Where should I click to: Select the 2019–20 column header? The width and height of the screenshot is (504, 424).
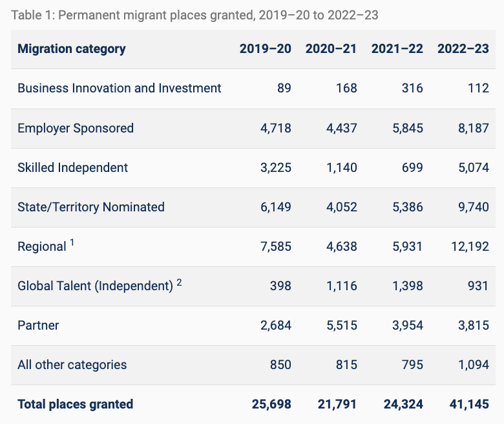tap(265, 49)
